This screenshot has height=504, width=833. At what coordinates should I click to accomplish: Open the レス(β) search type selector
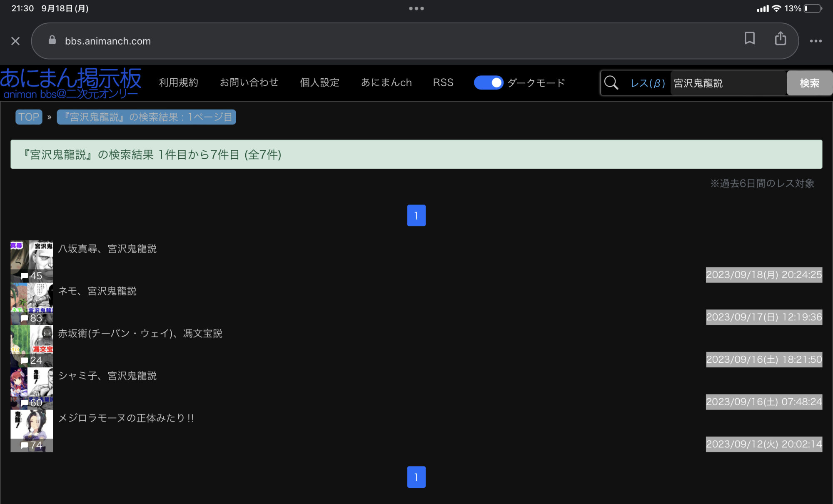click(647, 83)
